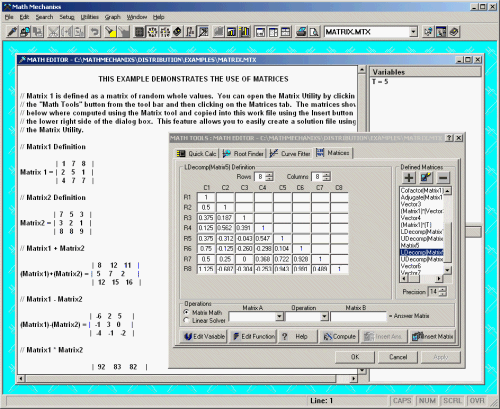Viewport: 500px width, 409px height.
Task: Select Cofactor(Matrix1) in Defined Matrices list
Action: [x=422, y=190]
